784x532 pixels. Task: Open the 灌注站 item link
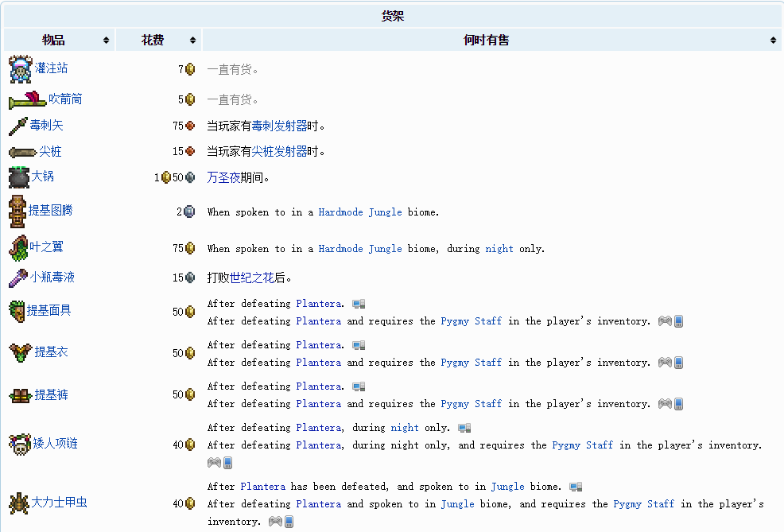click(x=51, y=68)
